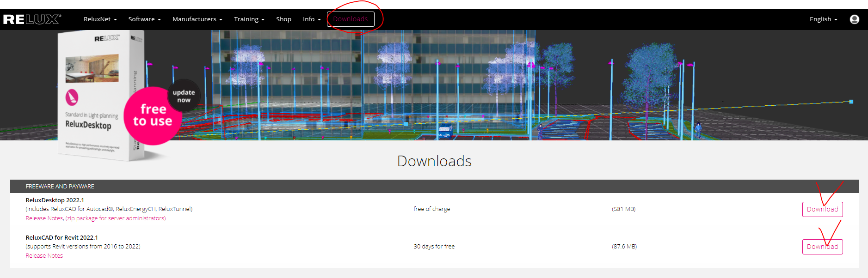Open the English language selector
Screen dimensions: 868x278
tap(823, 19)
